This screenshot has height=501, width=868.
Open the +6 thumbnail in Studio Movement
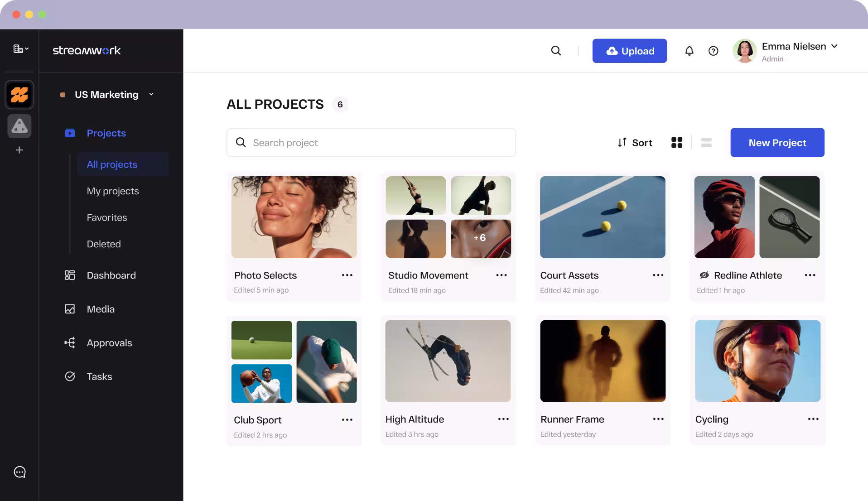point(481,239)
